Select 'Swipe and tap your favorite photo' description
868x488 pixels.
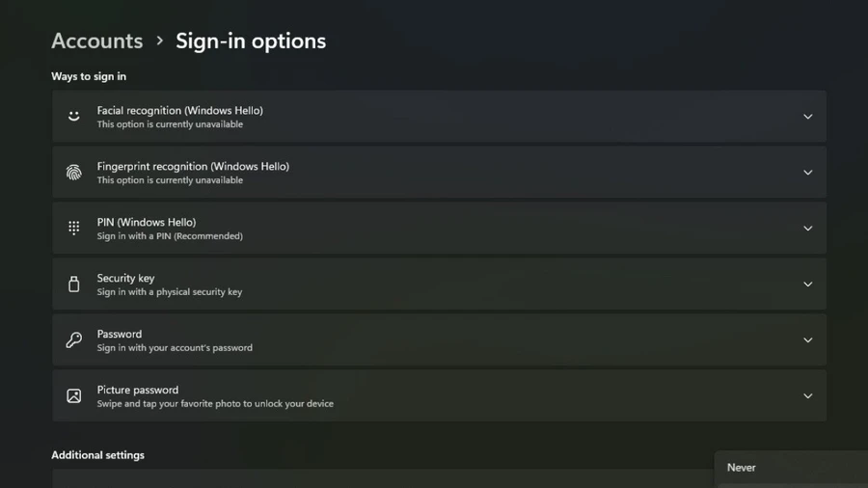click(215, 403)
